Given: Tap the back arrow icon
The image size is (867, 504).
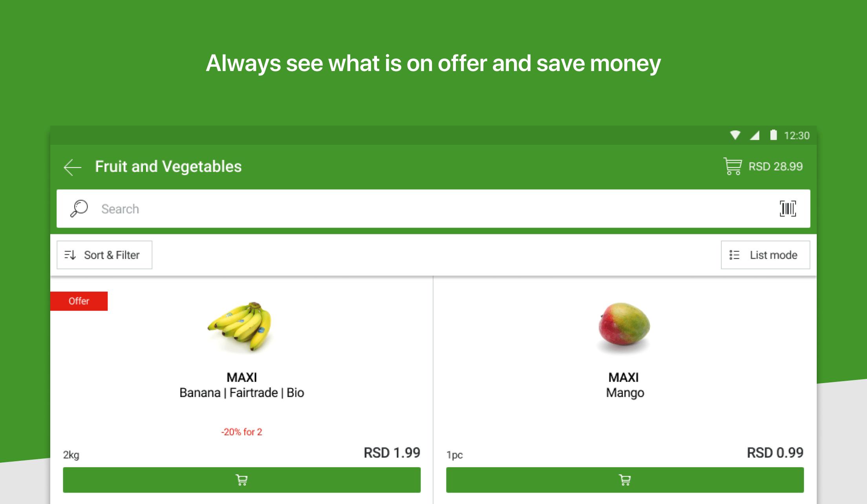Looking at the screenshot, I should (73, 167).
